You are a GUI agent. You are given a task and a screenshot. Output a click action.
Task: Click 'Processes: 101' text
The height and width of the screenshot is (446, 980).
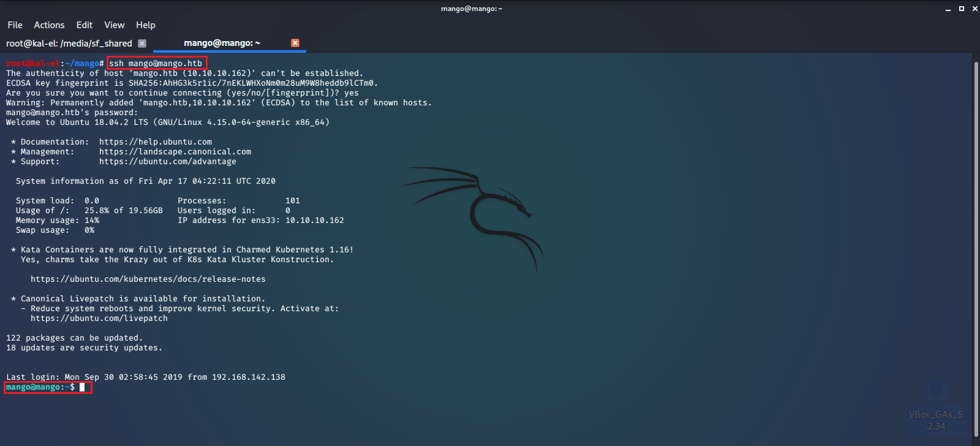click(239, 201)
